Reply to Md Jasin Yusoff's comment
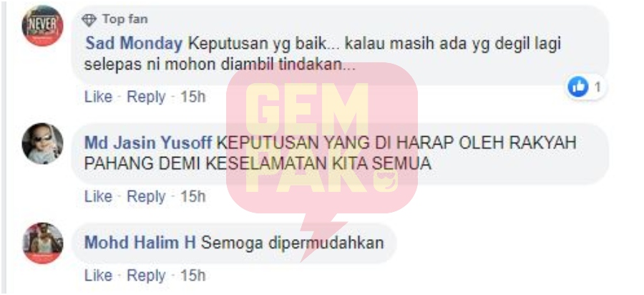Image resolution: width=644 pixels, height=295 pixels. pyautogui.click(x=146, y=196)
